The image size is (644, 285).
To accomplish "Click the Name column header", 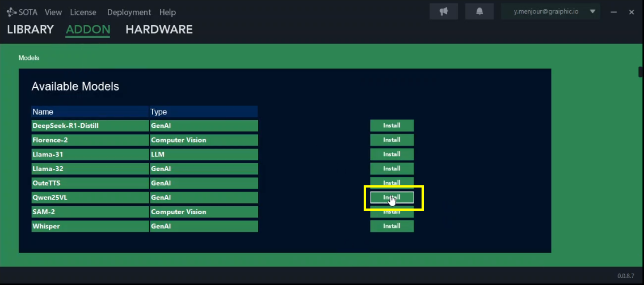I will (90, 112).
